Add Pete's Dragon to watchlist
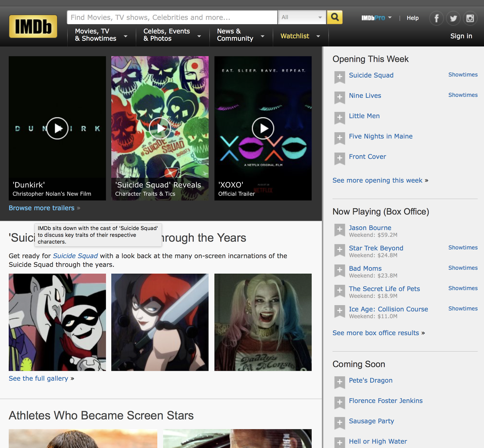This screenshot has height=448, width=484. tap(340, 382)
